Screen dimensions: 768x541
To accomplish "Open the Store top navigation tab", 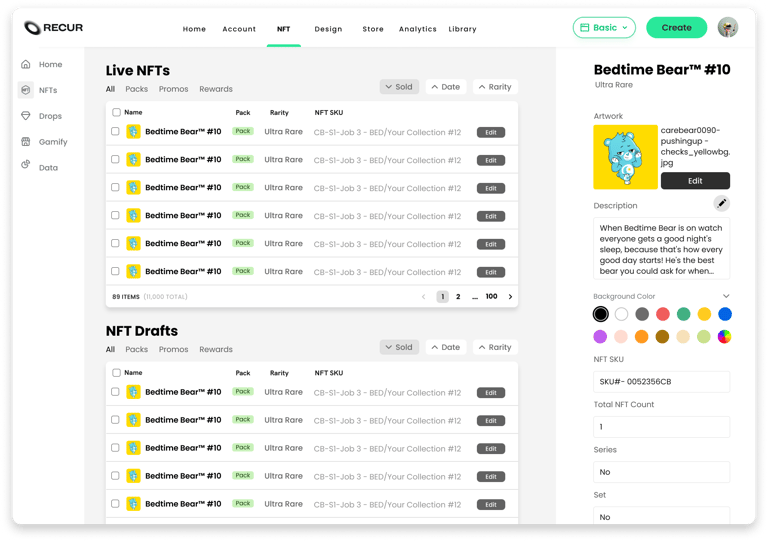I will coord(373,29).
